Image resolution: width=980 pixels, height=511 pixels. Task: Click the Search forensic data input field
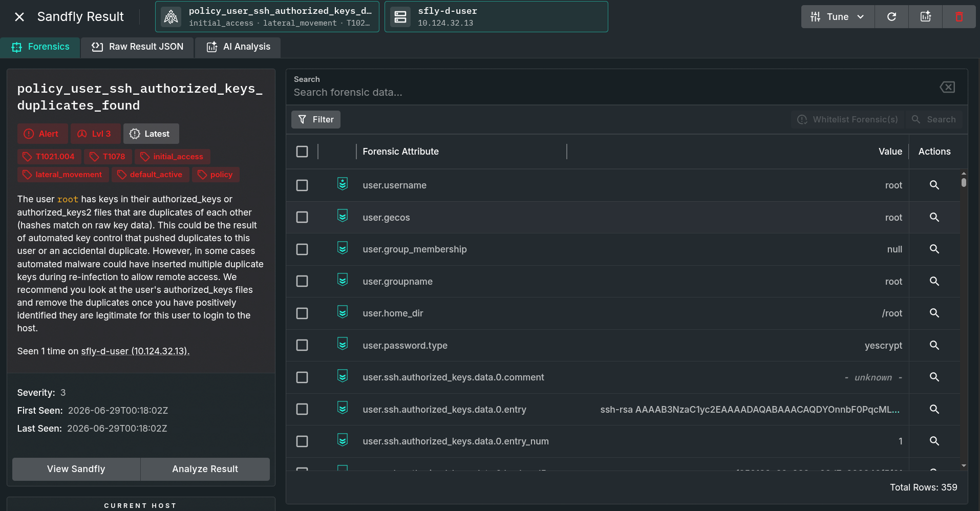pyautogui.click(x=614, y=93)
